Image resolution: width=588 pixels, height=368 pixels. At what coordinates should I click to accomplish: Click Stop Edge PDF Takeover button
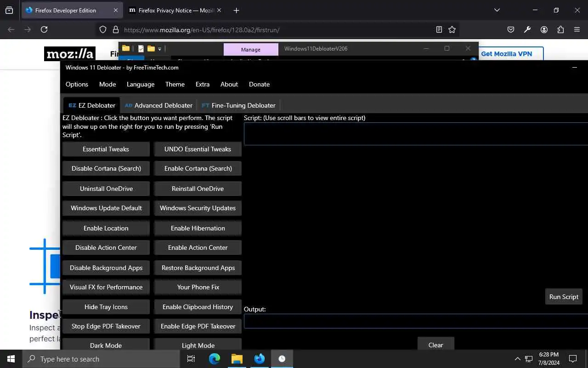106,326
